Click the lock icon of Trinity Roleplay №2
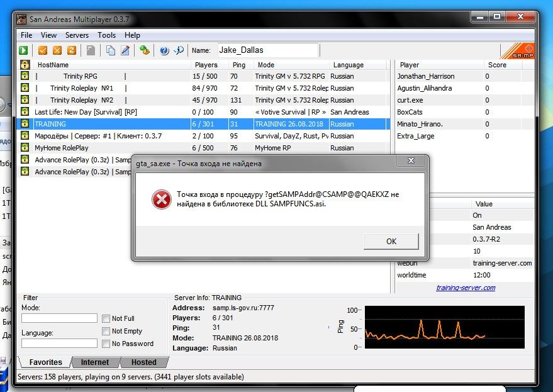Screen dimensions: 553x392 pos(25,100)
